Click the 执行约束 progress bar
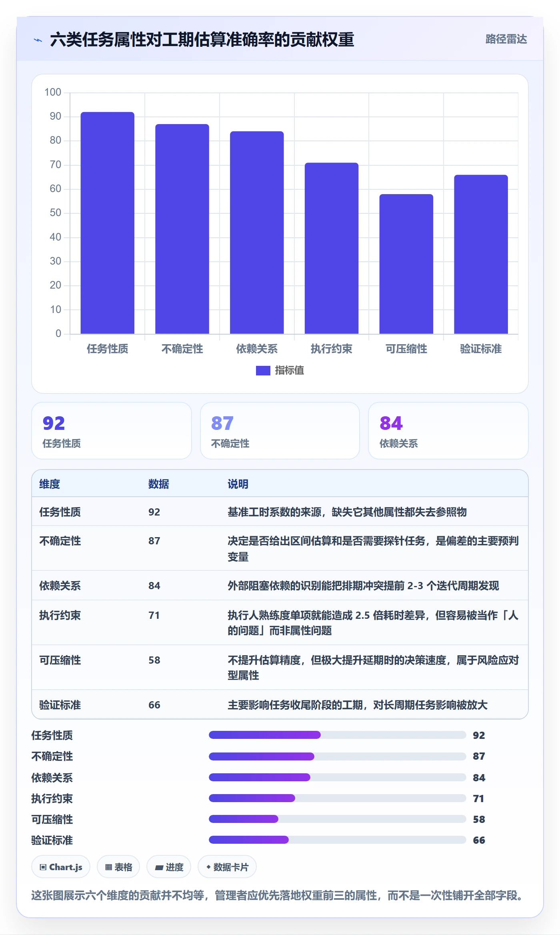The height and width of the screenshot is (935, 560). 337,798
